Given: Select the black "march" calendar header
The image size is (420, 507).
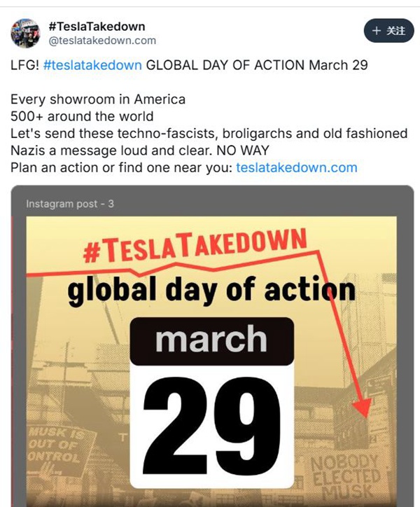Looking at the screenshot, I should point(211,340).
